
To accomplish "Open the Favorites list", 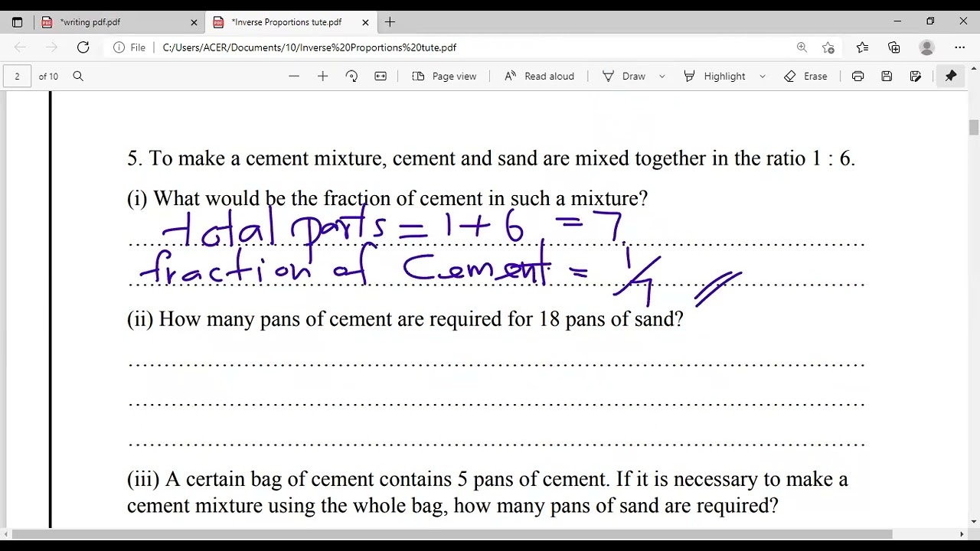I will tap(862, 47).
